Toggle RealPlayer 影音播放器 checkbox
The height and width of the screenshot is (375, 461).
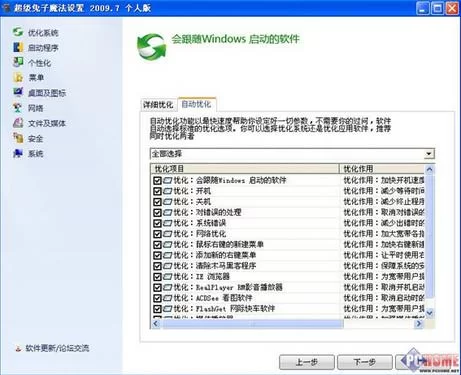coord(157,287)
